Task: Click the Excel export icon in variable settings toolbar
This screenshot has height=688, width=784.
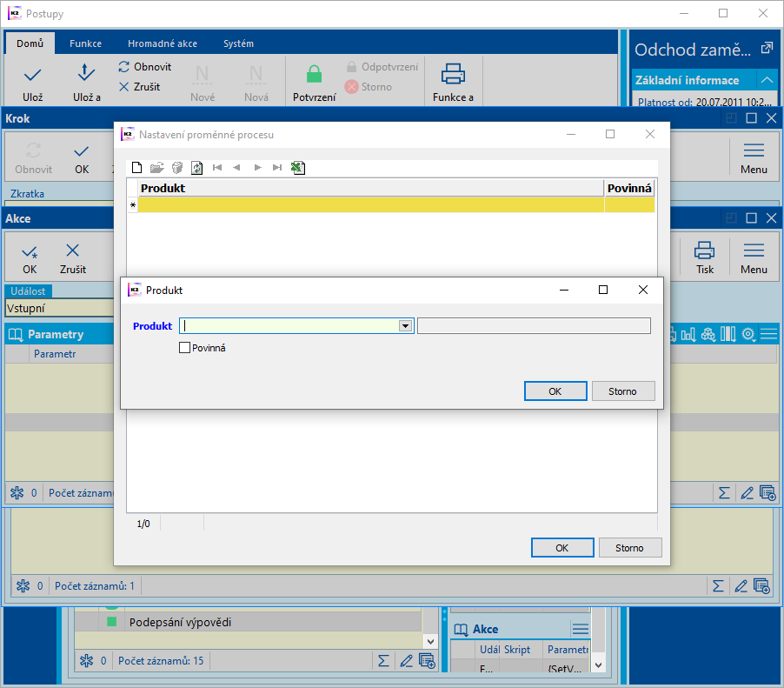Action: (298, 168)
